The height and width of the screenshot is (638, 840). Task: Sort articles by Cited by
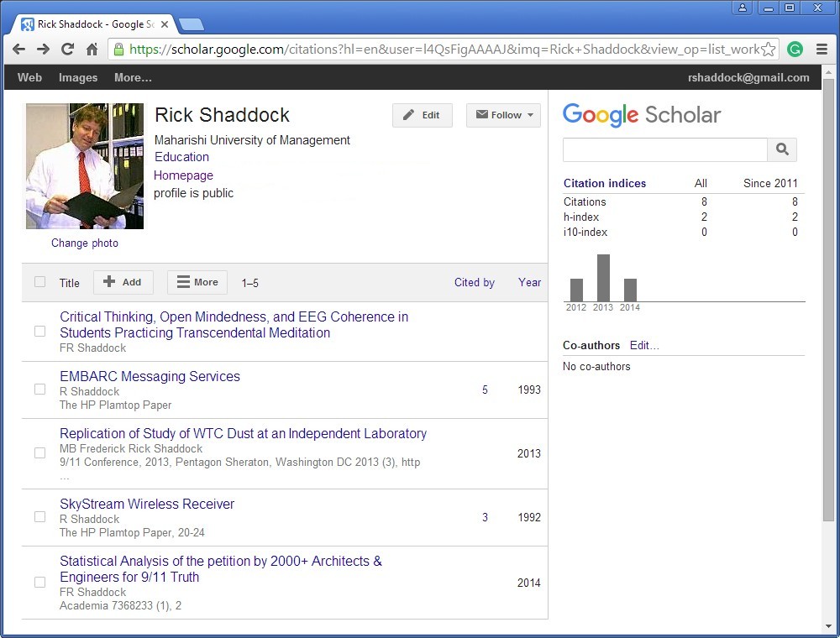(x=474, y=282)
